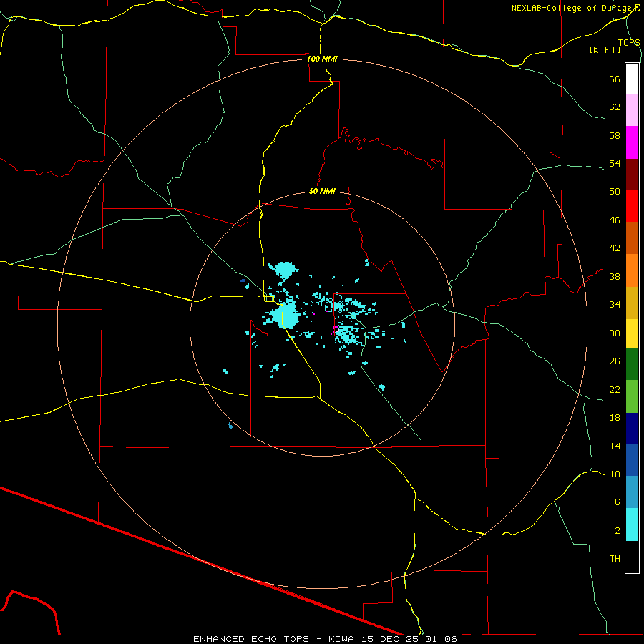The height and width of the screenshot is (644, 644).
Task: Click the 58 legend value
Action: point(615,135)
